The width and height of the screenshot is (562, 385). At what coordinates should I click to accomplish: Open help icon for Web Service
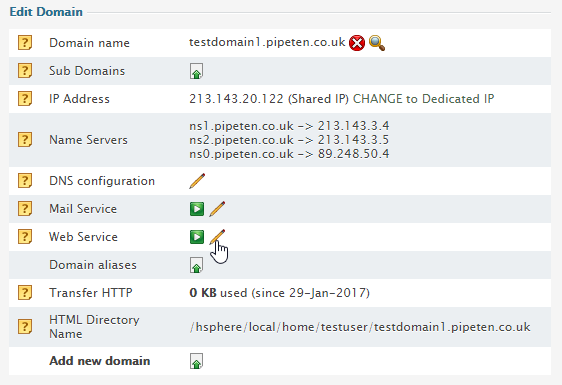click(x=25, y=237)
